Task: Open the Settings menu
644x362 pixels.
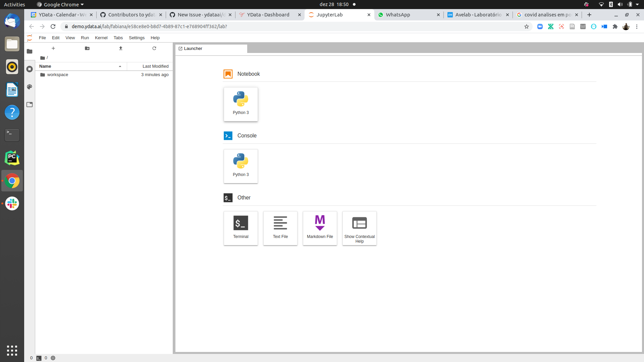Action: [137, 38]
